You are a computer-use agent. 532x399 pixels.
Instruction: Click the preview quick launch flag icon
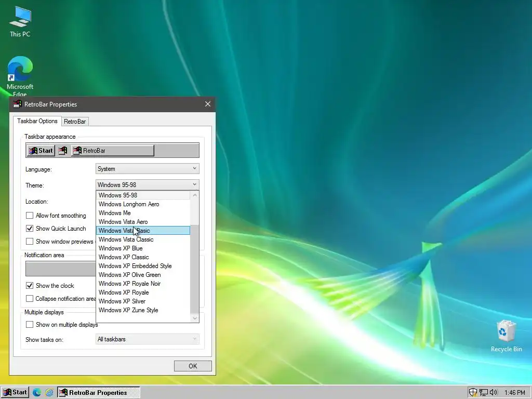pyautogui.click(x=63, y=150)
